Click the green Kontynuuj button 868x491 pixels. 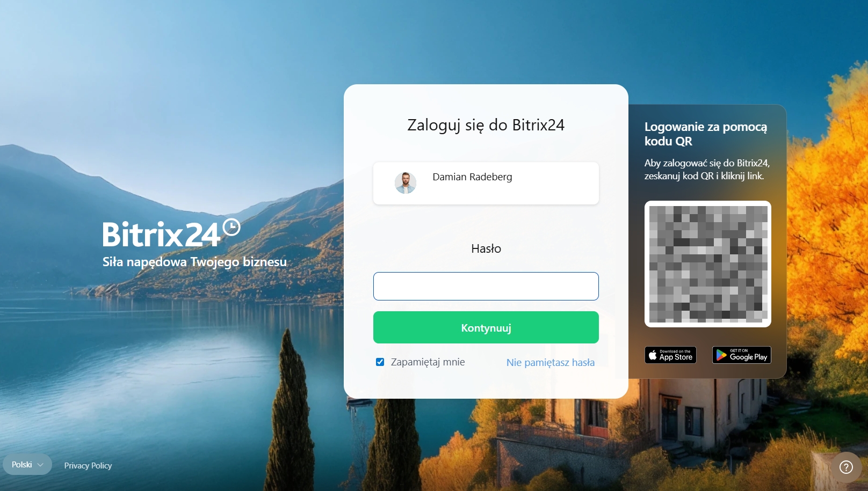(x=486, y=327)
